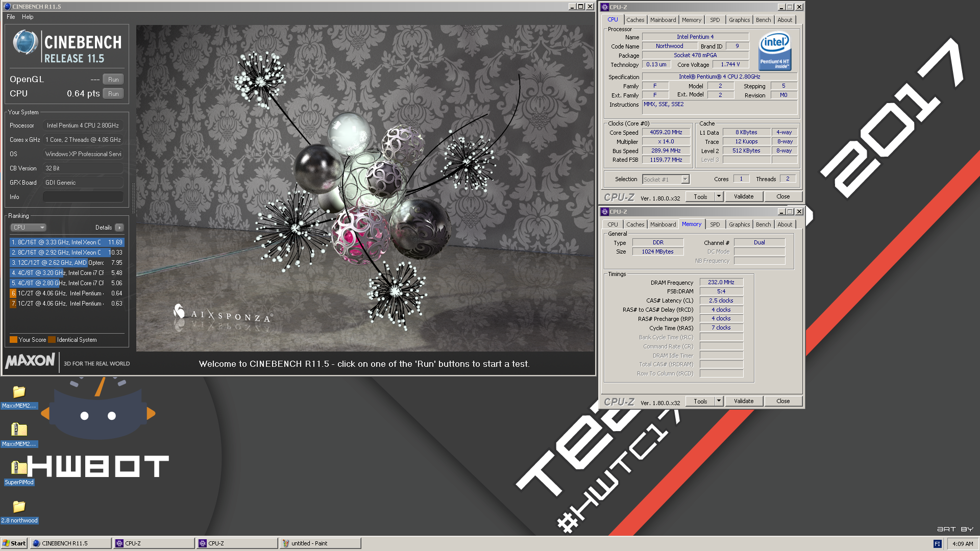Open Bench tab in upper CPU-Z
Image resolution: width=980 pixels, height=551 pixels.
tap(763, 20)
